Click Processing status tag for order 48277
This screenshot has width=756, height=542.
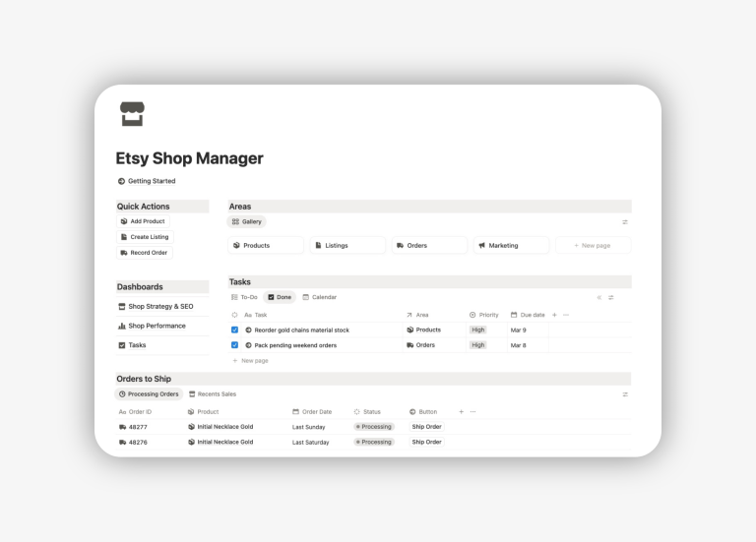[374, 427]
